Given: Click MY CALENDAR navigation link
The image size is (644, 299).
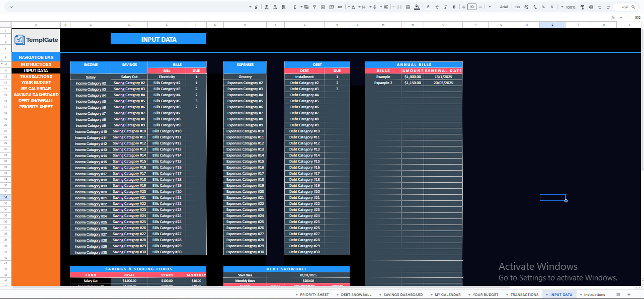Looking at the screenshot, I should pyautogui.click(x=36, y=89).
